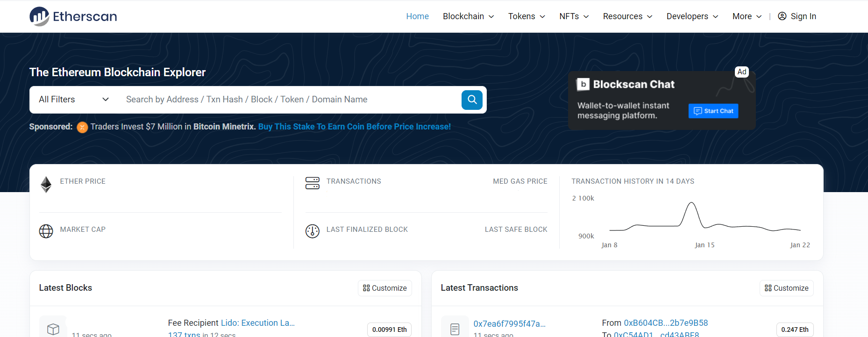Click the Etherscan logo
The width and height of the screenshot is (868, 337).
click(x=73, y=16)
